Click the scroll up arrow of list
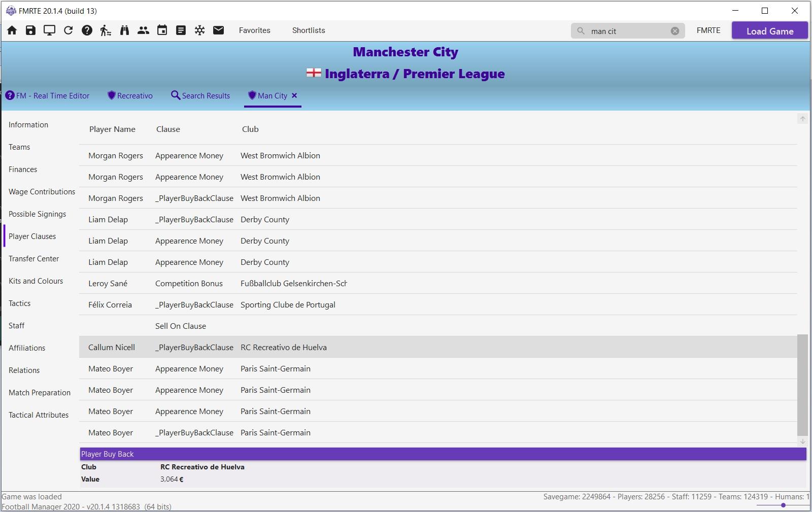 pyautogui.click(x=802, y=119)
